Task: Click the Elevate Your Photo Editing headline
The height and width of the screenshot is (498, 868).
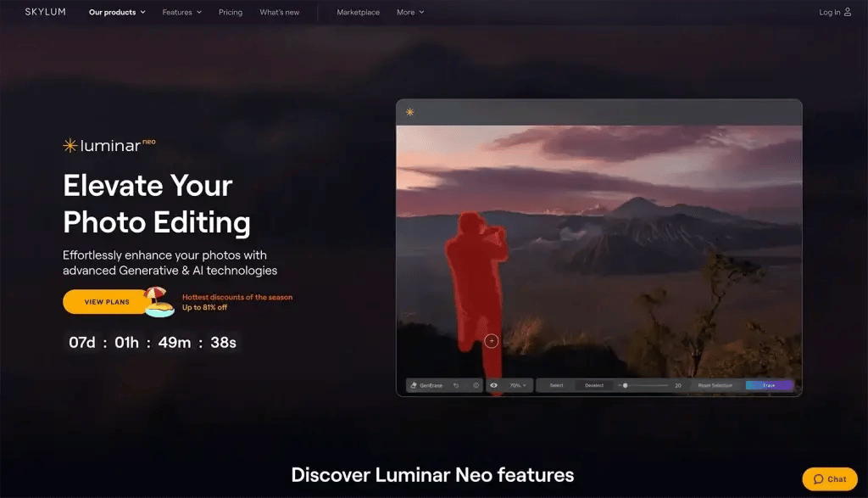Action: (157, 204)
